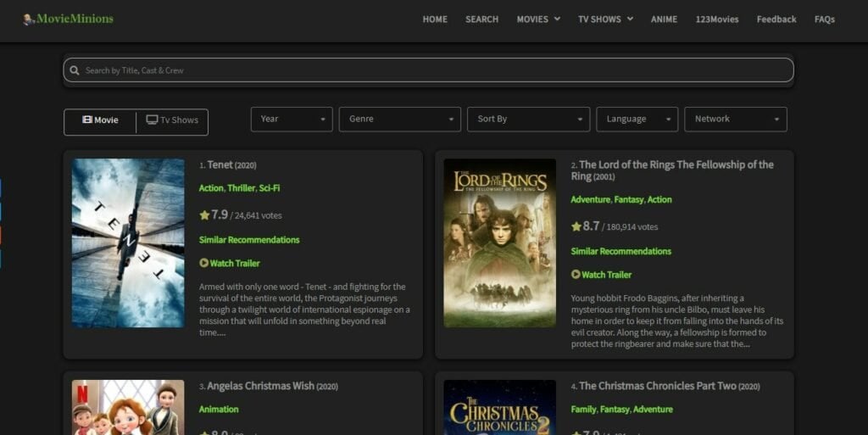Click Watch Trailer text for Lord of the Rings
The width and height of the screenshot is (868, 435).
[607, 275]
